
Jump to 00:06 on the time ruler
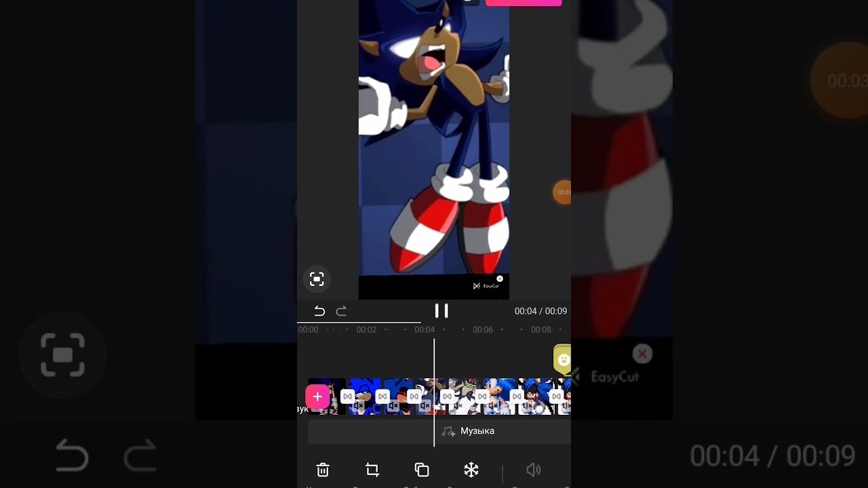[x=483, y=330]
